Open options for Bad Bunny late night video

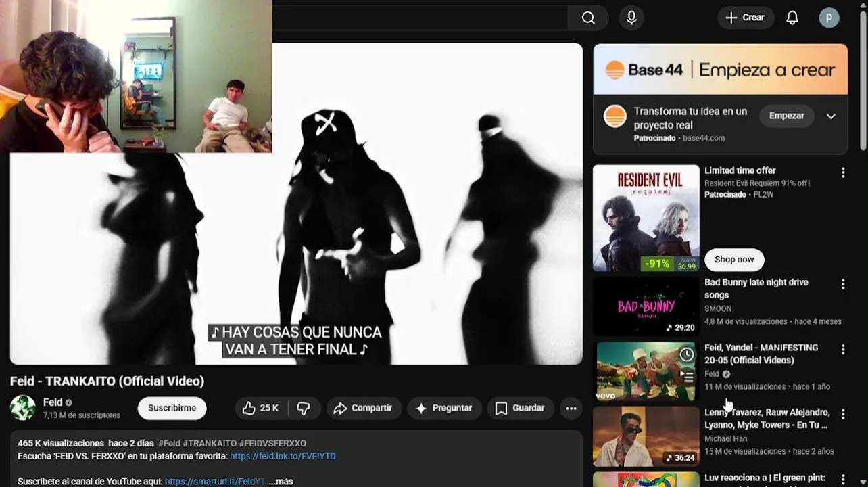(x=842, y=284)
